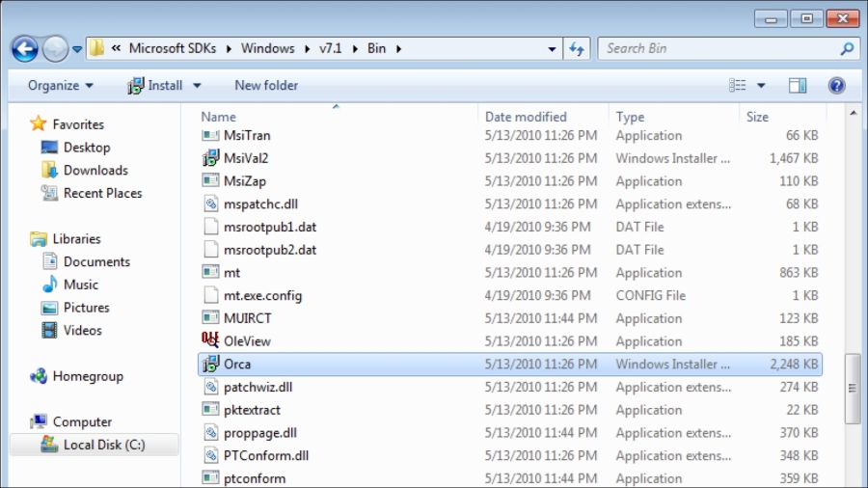The image size is (868, 488).
Task: Open the change view options dropdown arrow
Action: (761, 85)
